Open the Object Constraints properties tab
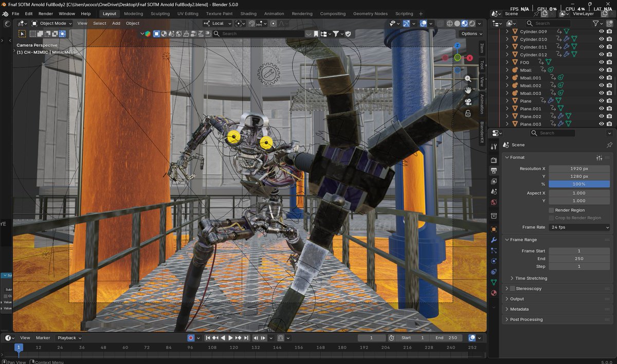617x364 pixels. 494,271
